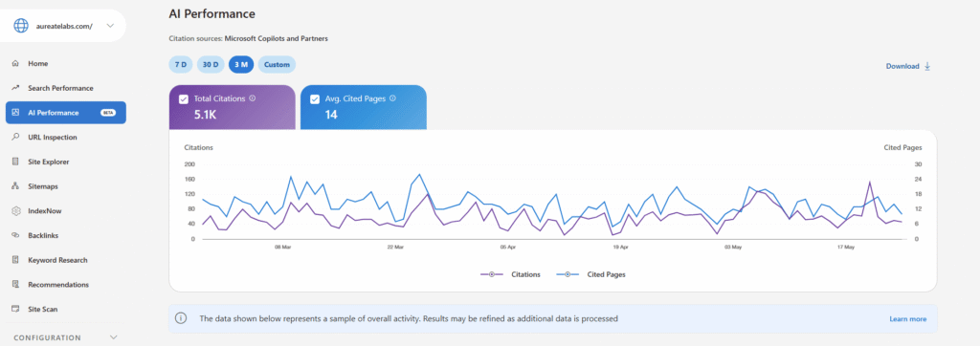Click the Recommendations icon in sidebar

click(15, 284)
